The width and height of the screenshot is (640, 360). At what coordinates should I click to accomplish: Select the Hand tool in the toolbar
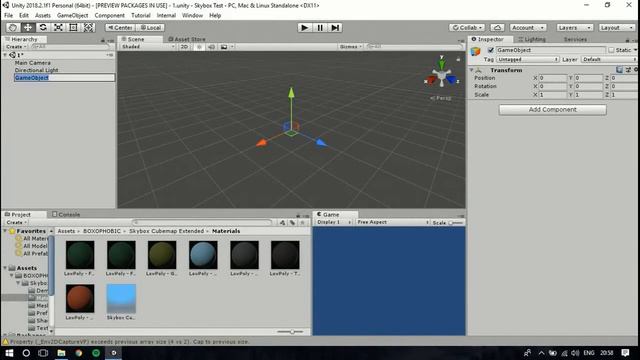pyautogui.click(x=12, y=27)
